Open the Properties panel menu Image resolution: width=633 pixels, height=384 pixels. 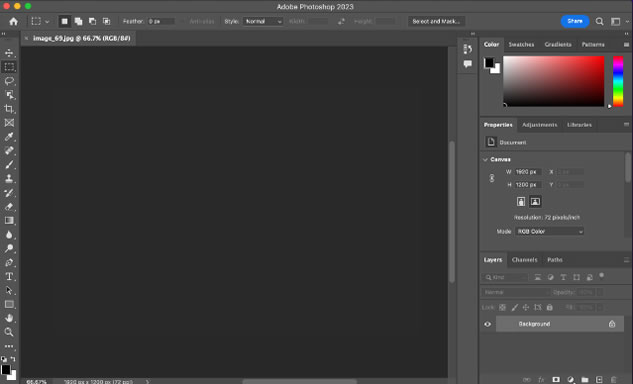(626, 125)
